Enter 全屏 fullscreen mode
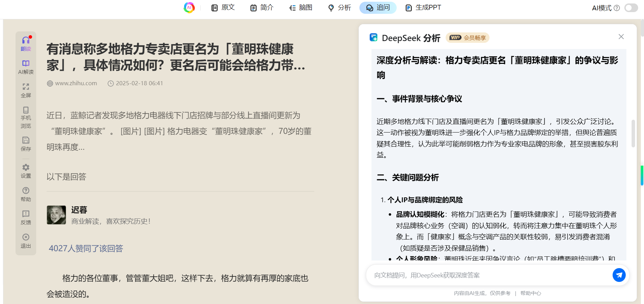Viewport: 644px width, 304px height. pyautogui.click(x=26, y=90)
